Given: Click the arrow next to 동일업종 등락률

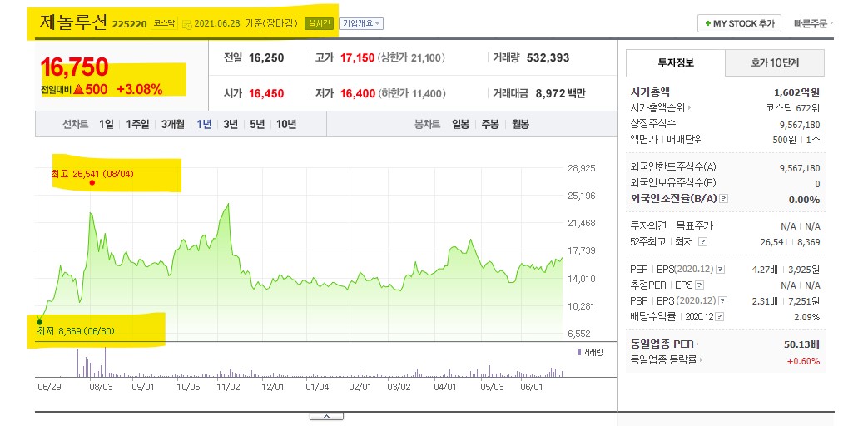Looking at the screenshot, I should coord(700,360).
